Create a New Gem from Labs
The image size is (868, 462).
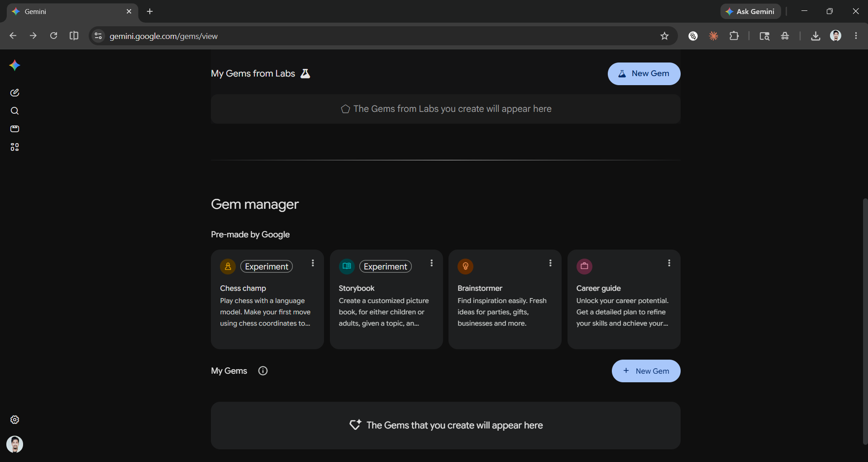coord(644,74)
